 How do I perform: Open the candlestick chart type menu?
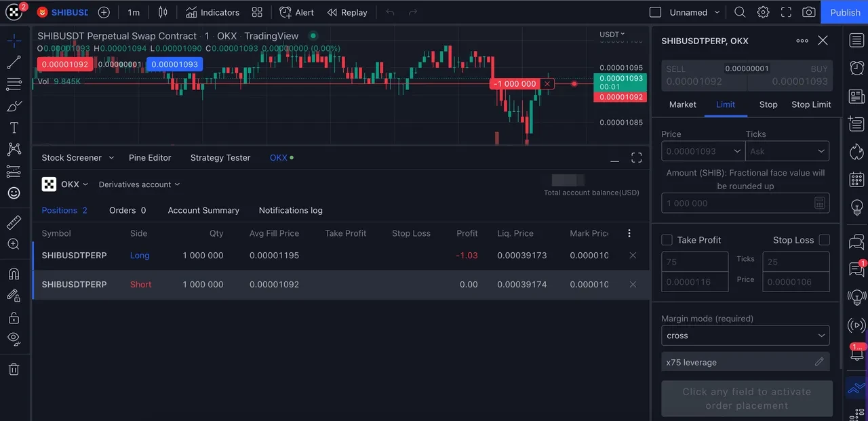point(163,12)
